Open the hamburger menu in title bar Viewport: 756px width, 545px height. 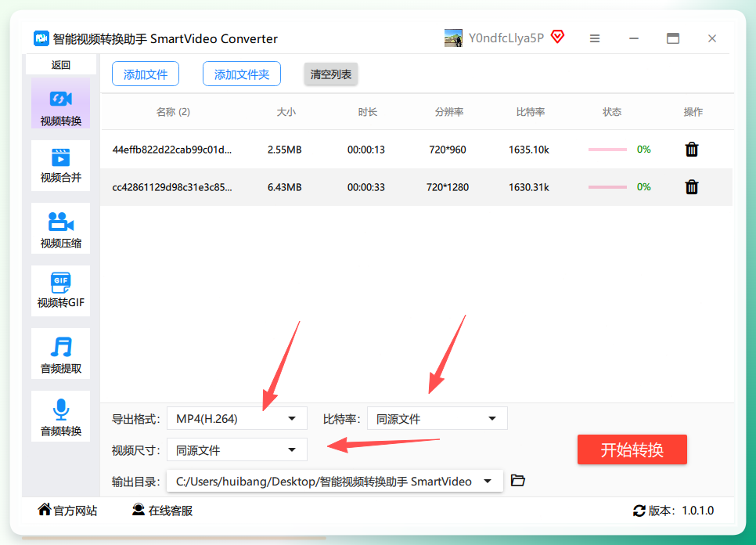595,38
